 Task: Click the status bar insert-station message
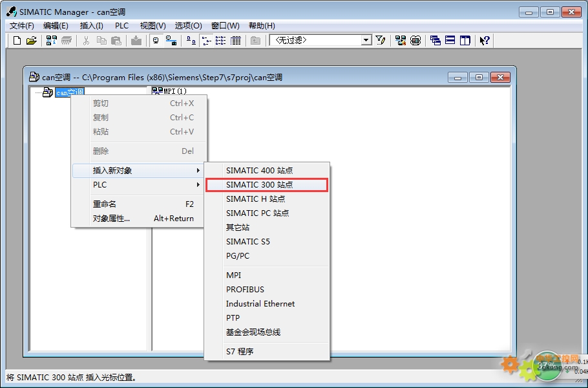coord(71,378)
